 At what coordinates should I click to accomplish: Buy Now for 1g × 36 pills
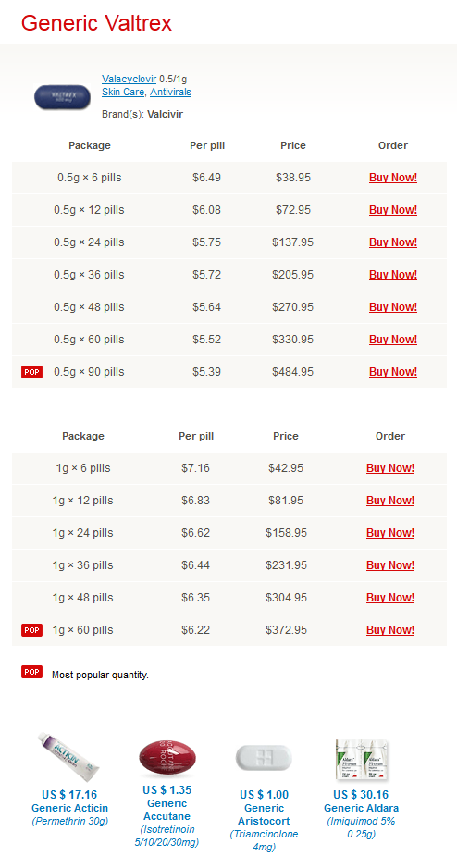[x=390, y=565]
